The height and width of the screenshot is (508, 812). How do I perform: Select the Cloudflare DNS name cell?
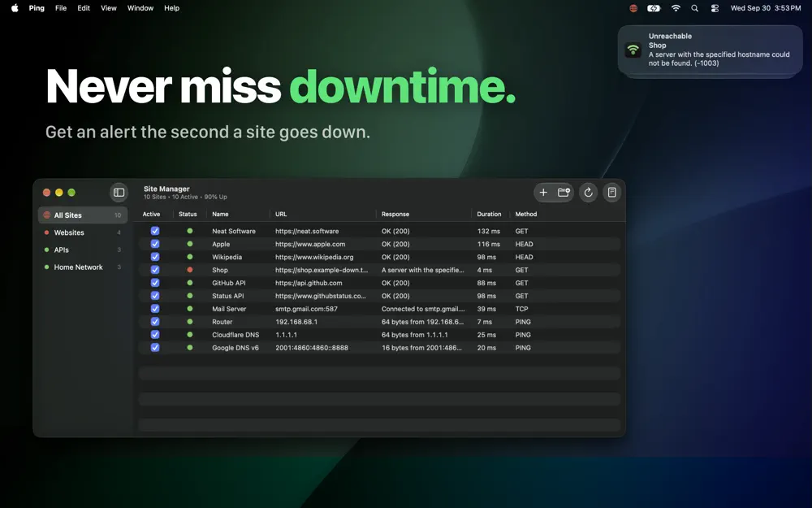[x=235, y=335]
